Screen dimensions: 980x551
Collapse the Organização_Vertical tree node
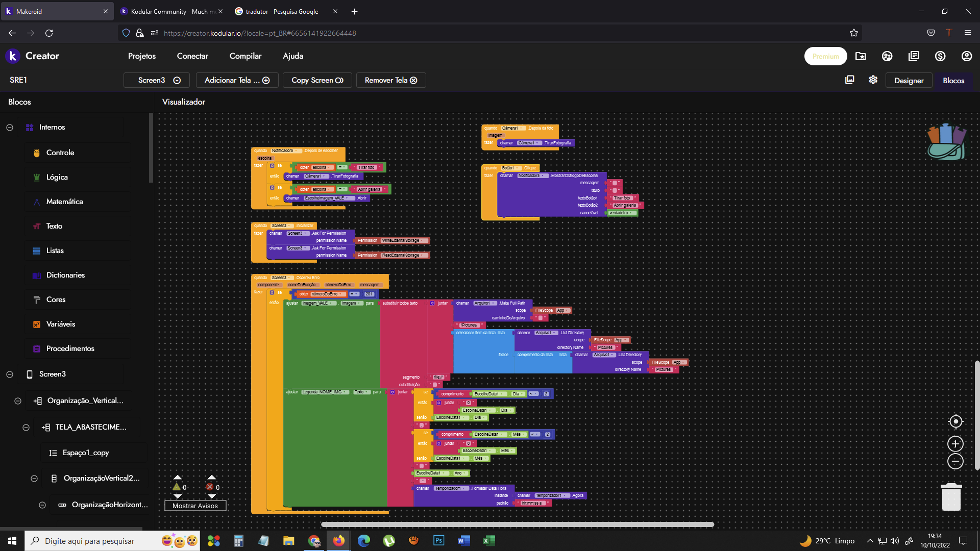(18, 401)
